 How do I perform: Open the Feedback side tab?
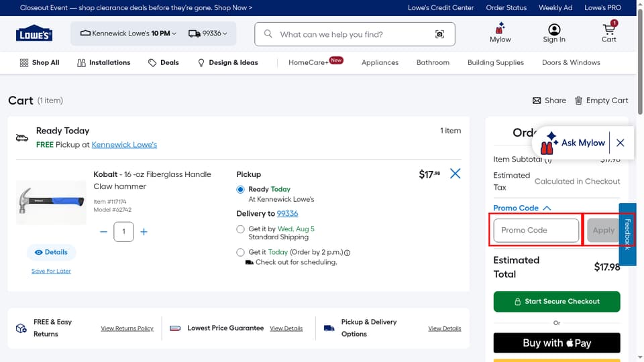coord(627,235)
